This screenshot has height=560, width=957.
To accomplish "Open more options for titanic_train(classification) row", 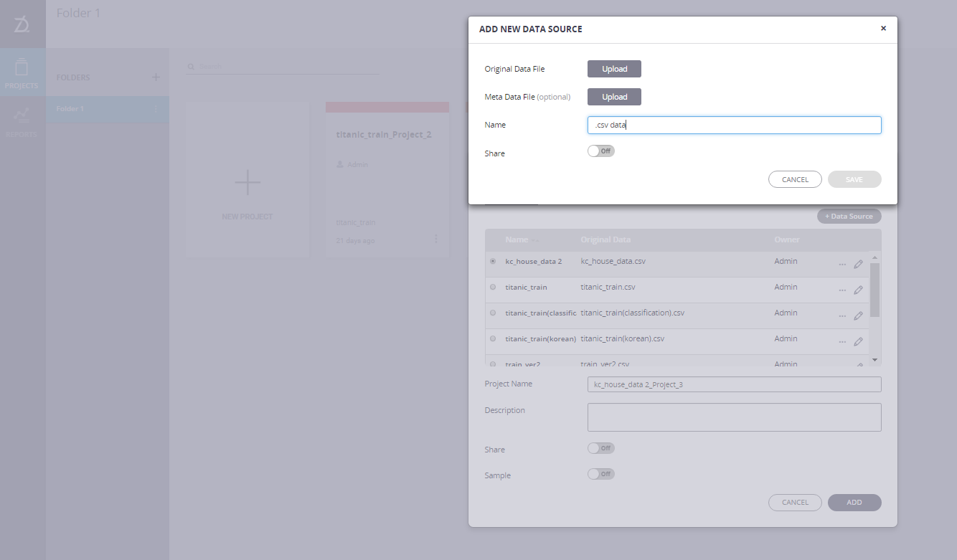I will 842,316.
